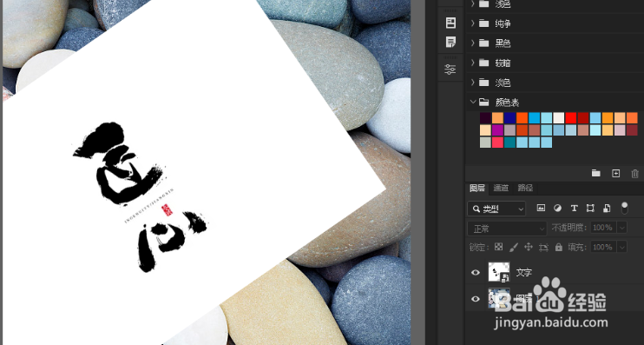The height and width of the screenshot is (345, 644).
Task: Switch to the 通道 tab
Action: [x=501, y=189]
